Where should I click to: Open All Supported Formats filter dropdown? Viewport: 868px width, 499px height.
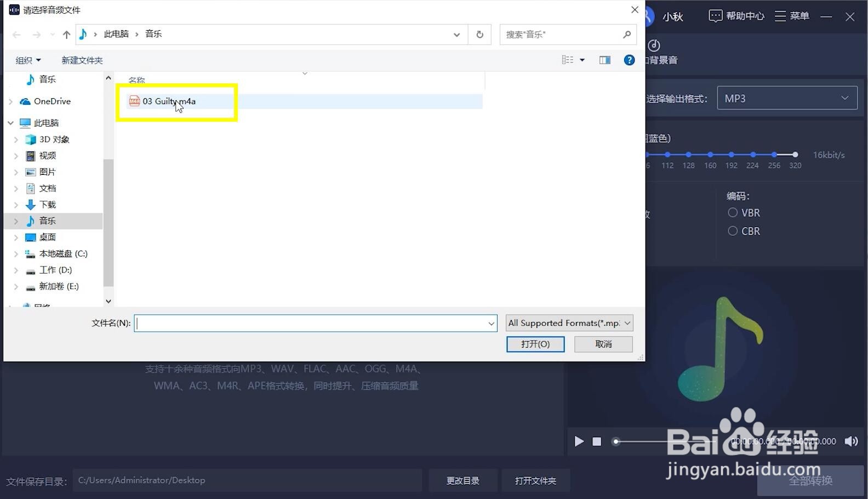point(569,323)
